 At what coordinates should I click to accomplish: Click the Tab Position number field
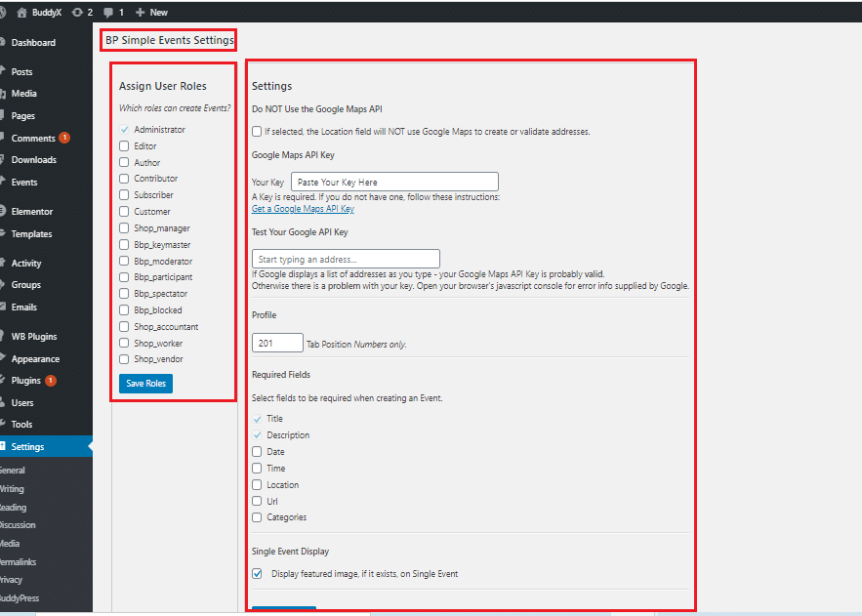277,343
